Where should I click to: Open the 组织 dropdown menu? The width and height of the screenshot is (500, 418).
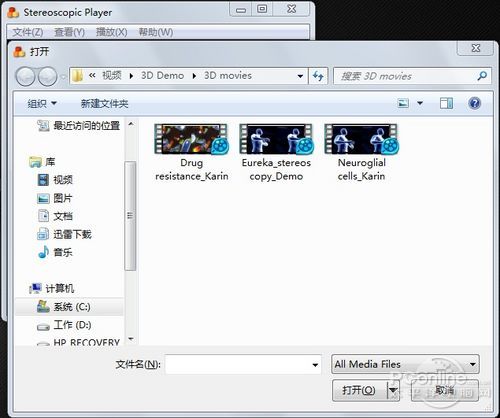point(42,104)
